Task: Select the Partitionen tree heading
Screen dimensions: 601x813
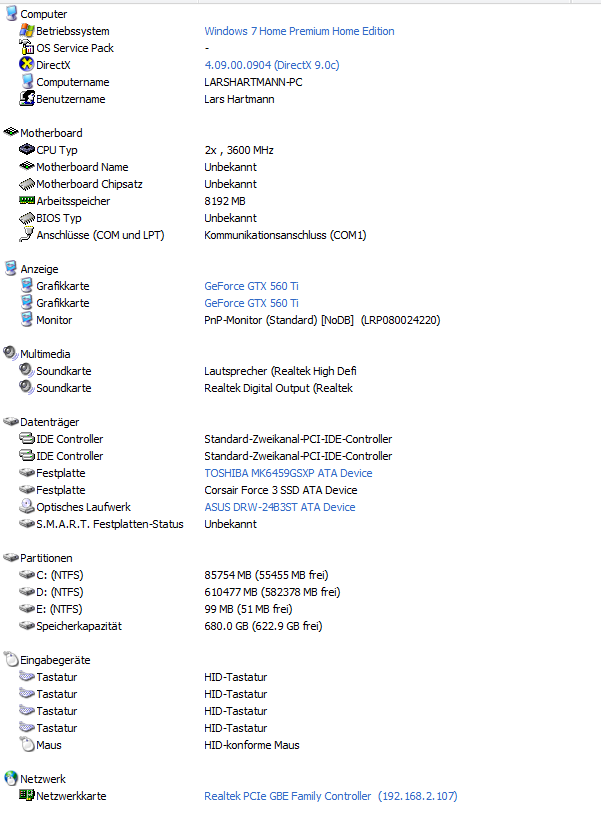Action: click(x=46, y=558)
